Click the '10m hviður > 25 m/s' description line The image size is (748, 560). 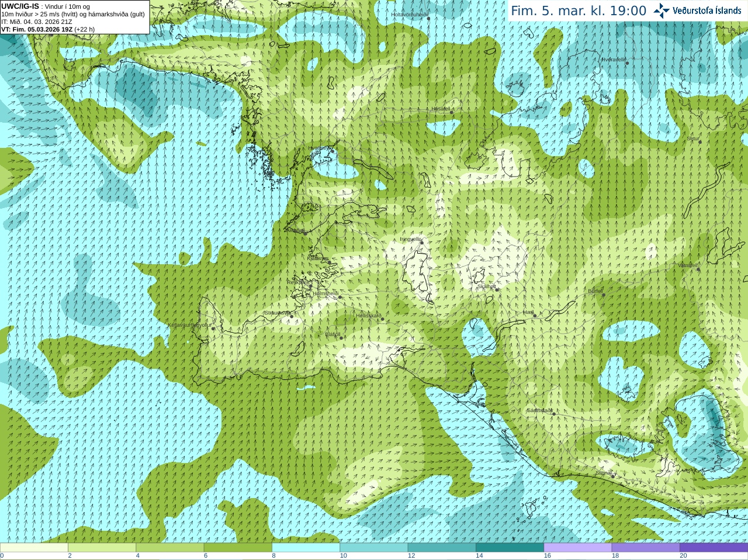pyautogui.click(x=73, y=14)
